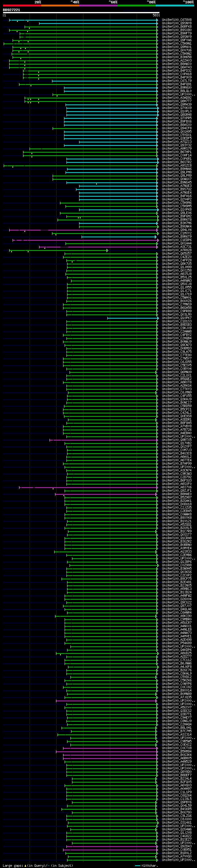This screenshot has height=868, width=197.
Task: Select hit label UniRef100_Q10PK7
Action: (x=177, y=318)
